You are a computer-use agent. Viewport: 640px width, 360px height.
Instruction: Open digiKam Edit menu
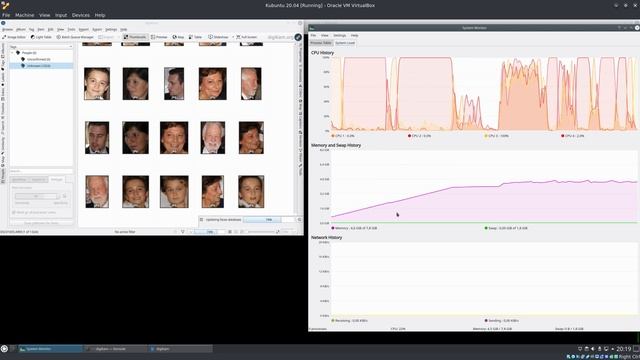coord(51,29)
